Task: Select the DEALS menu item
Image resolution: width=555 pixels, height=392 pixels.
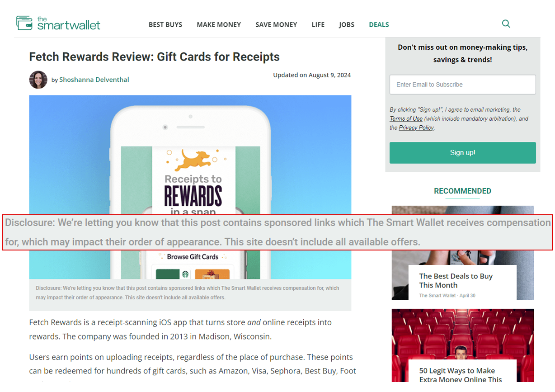Action: (379, 24)
